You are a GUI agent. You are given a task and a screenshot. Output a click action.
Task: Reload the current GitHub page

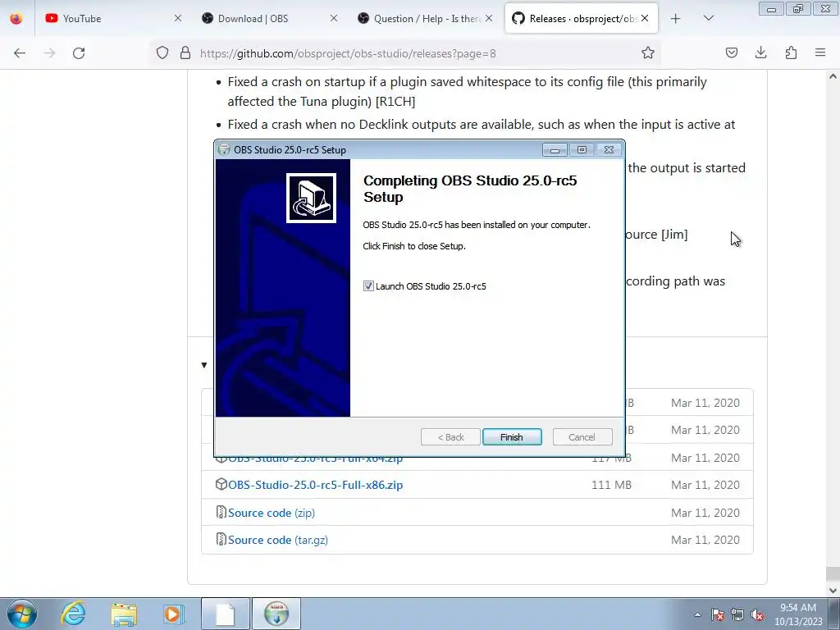(x=79, y=53)
